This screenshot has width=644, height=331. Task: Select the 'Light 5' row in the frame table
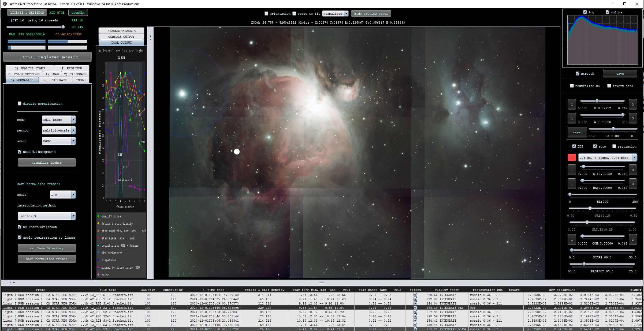point(40,312)
